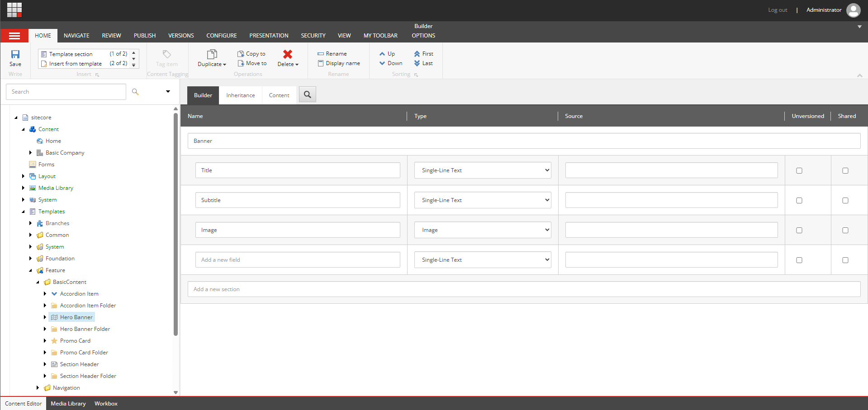Select the Accordion Item tree node
Viewport: 868px width, 410px height.
point(75,294)
